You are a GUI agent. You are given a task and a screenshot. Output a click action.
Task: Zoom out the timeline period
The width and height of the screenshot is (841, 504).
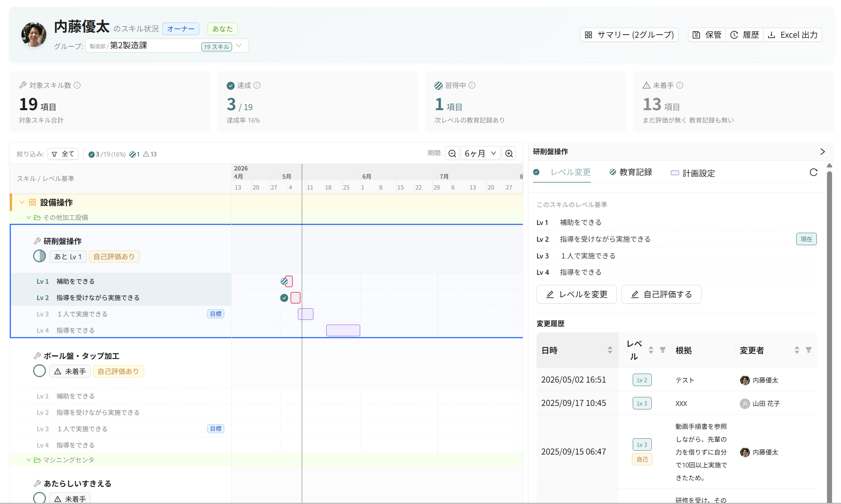[452, 153]
